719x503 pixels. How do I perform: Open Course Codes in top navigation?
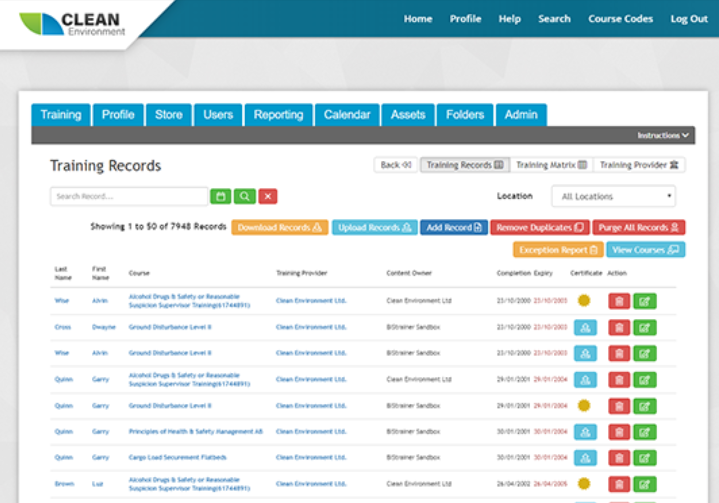pyautogui.click(x=620, y=19)
